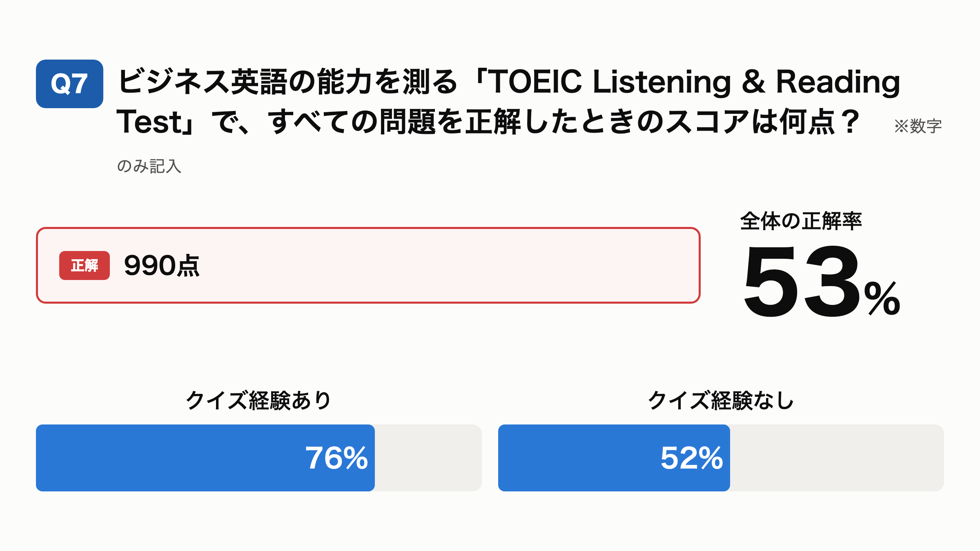This screenshot has width=980, height=551.
Task: Select the 990点 correct answer box
Action: click(368, 265)
